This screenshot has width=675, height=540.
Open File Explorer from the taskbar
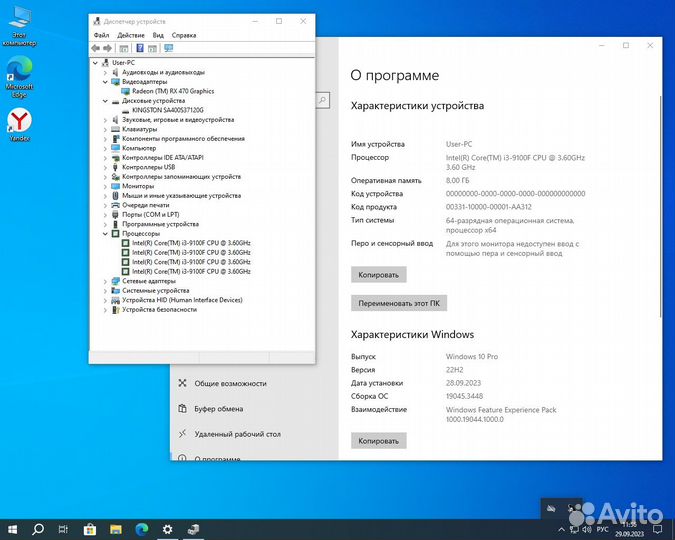click(115, 529)
